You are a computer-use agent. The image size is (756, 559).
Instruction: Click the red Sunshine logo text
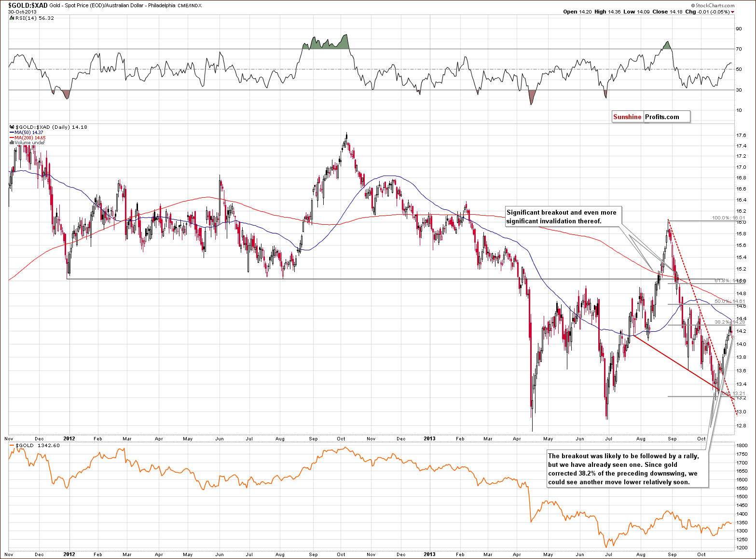(x=627, y=117)
